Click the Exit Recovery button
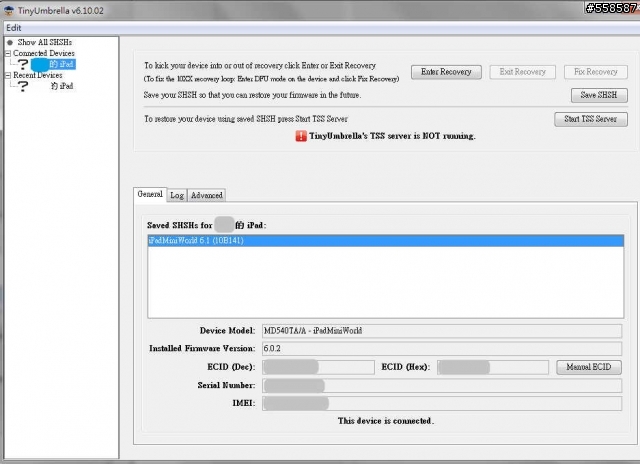640x464 pixels. (x=522, y=72)
